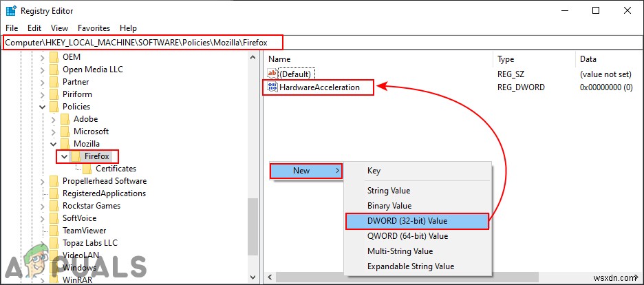
Task: Click REG_DWORD type cell
Action: 521,87
